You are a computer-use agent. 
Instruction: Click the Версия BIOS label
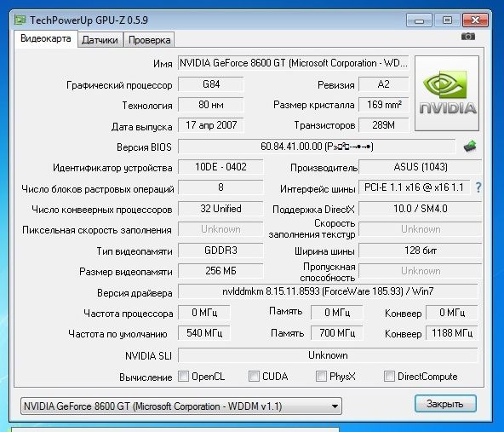pos(144,147)
